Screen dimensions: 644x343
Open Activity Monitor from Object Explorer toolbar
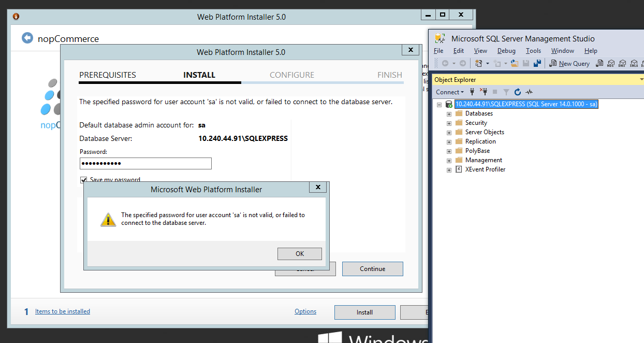(x=529, y=92)
